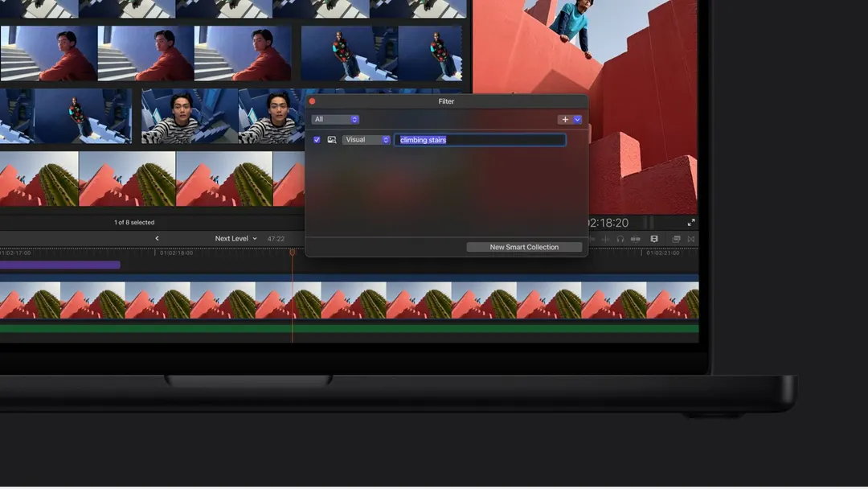Viewport: 868px width, 489px height.
Task: Add a new filter rule with the plus button
Action: 565,120
